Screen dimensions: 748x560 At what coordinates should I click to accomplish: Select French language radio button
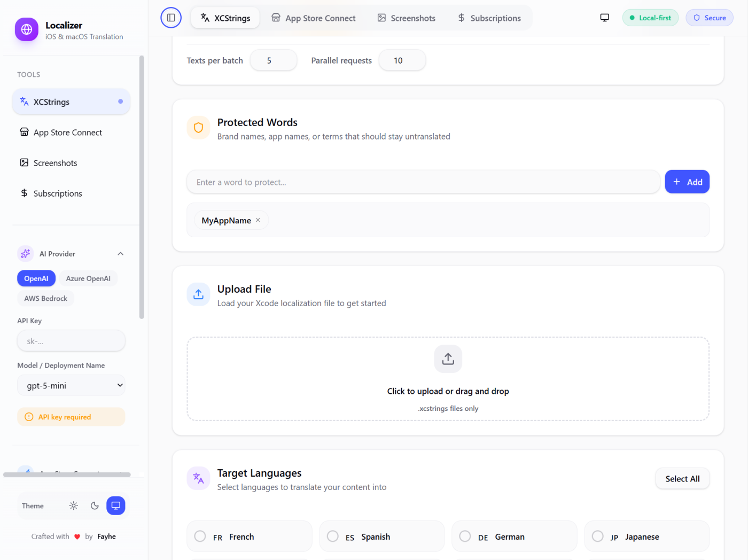click(200, 536)
